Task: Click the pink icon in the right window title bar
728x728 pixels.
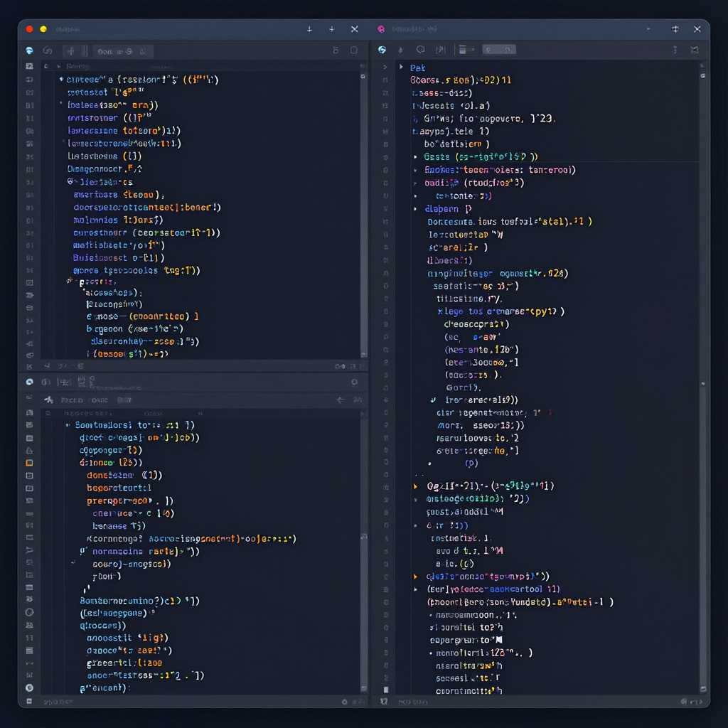Action: pos(381,29)
